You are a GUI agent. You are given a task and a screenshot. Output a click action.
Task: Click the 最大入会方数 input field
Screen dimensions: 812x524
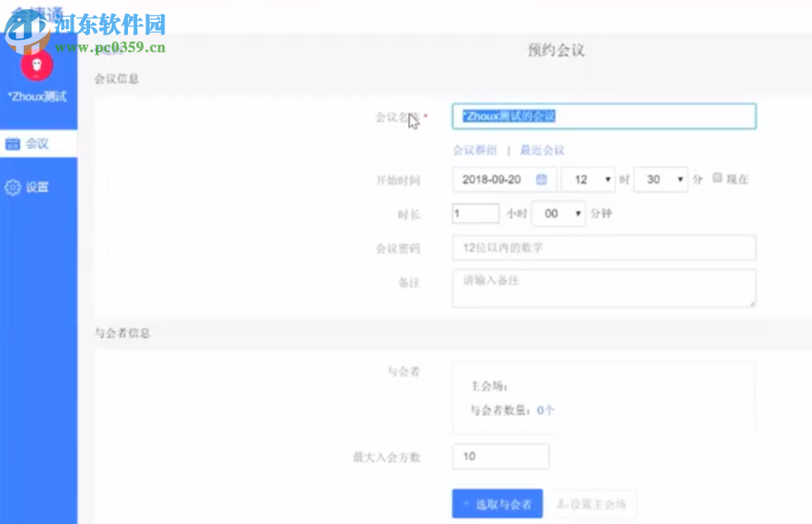click(501, 456)
